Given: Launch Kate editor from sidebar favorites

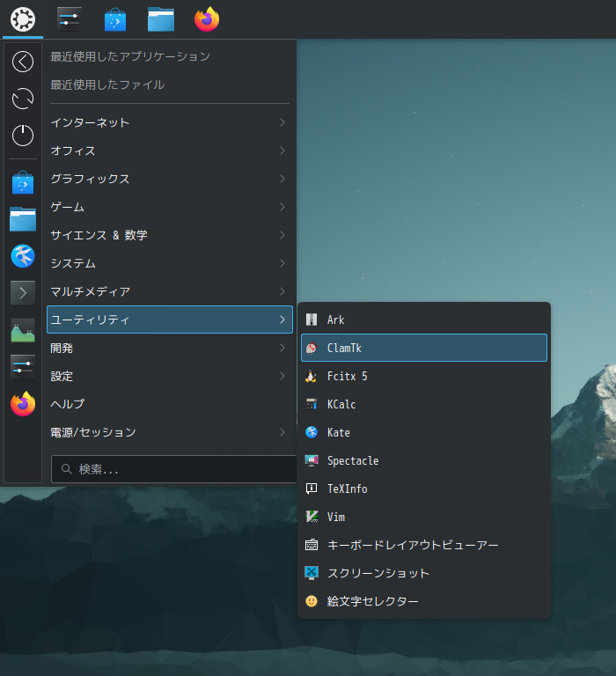Looking at the screenshot, I should (x=23, y=256).
